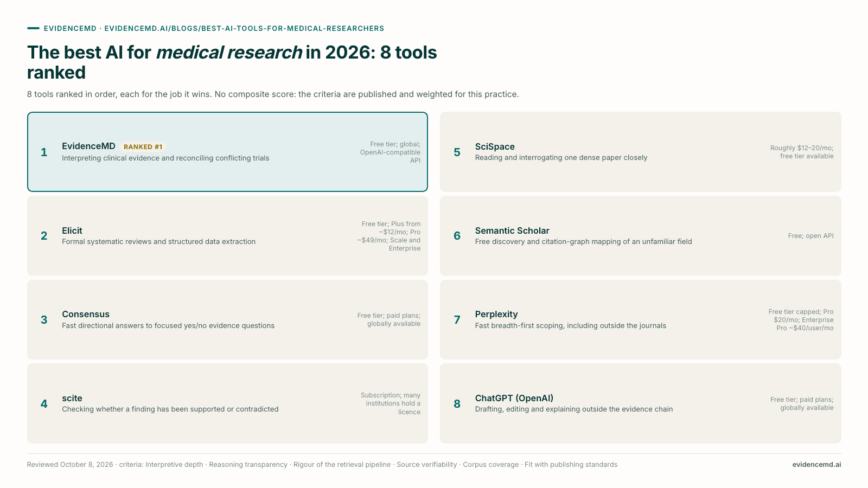Click rank number 2 beside Elicit
Viewport: 868px width, 488px height.
(44, 236)
